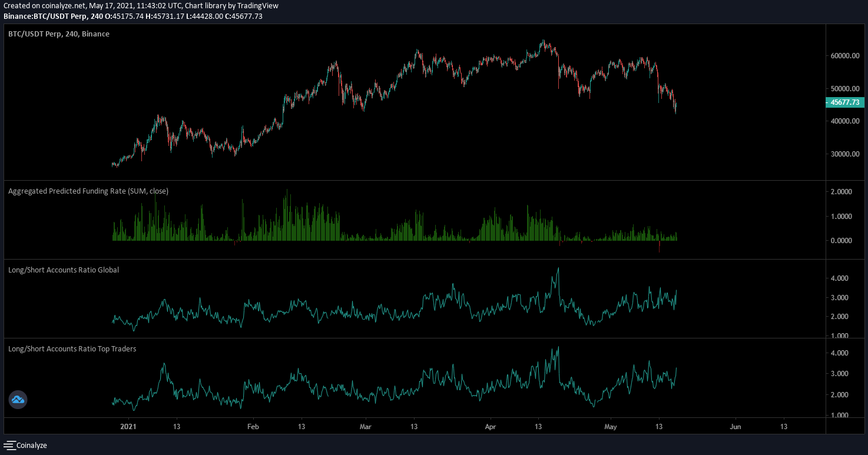Image resolution: width=868 pixels, height=455 pixels.
Task: Click the "BTC/USDT Perp, 240, Binance" chart legend
Action: pyautogui.click(x=59, y=34)
